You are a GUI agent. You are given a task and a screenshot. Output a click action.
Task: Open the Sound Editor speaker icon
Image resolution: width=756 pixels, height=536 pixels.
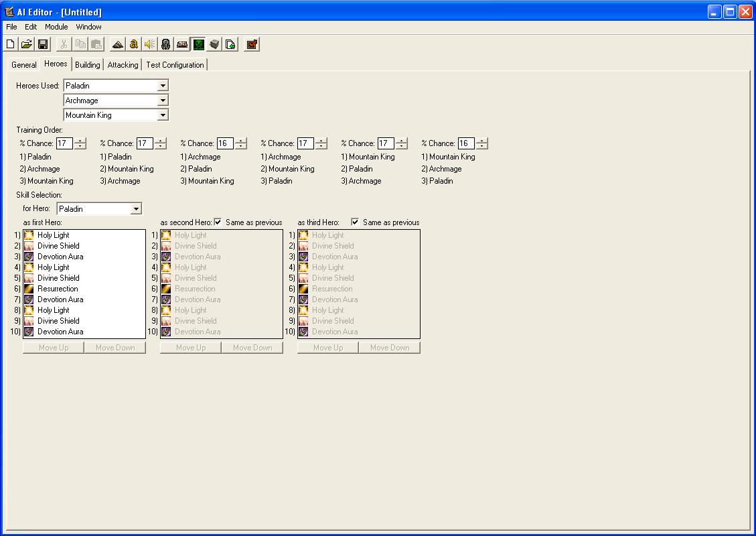point(150,44)
